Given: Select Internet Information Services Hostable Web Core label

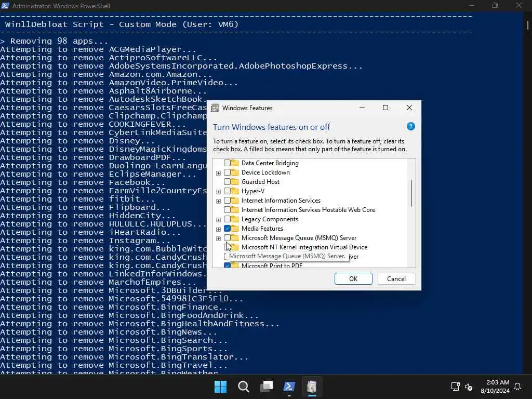Looking at the screenshot, I should click(308, 210).
